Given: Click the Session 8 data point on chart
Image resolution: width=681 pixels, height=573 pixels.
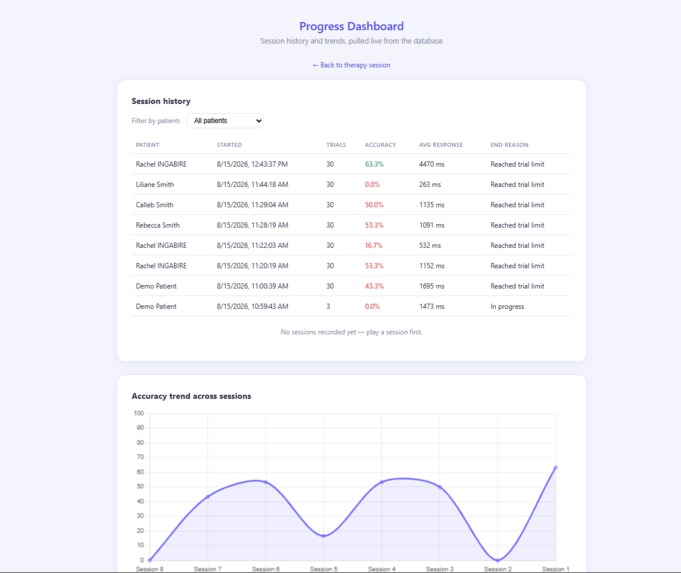Looking at the screenshot, I should tap(149, 560).
